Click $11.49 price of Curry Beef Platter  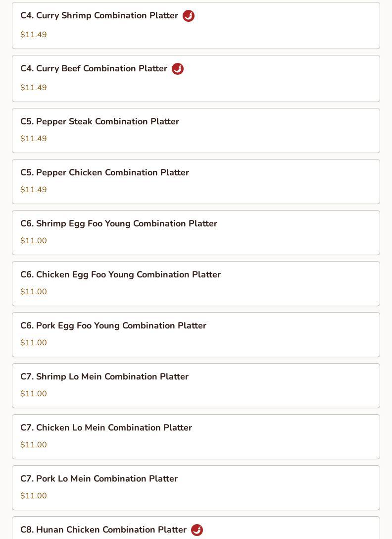pyautogui.click(x=34, y=88)
